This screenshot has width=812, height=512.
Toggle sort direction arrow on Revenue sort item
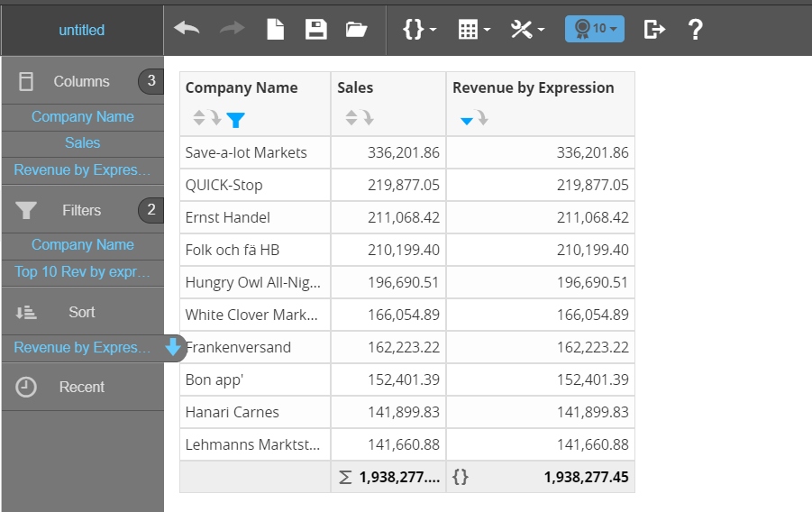click(x=174, y=347)
